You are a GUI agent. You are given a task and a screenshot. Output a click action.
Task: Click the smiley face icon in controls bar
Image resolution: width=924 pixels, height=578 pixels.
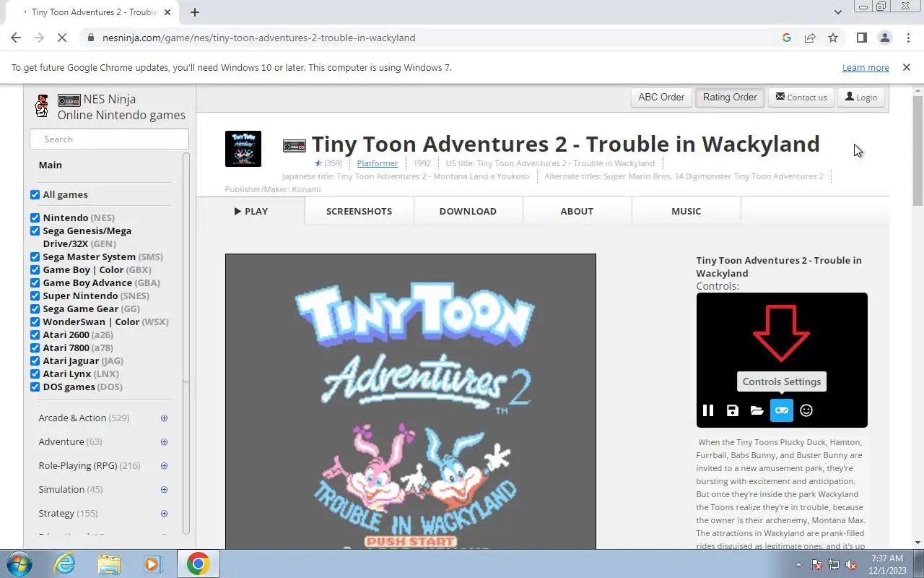coord(806,410)
